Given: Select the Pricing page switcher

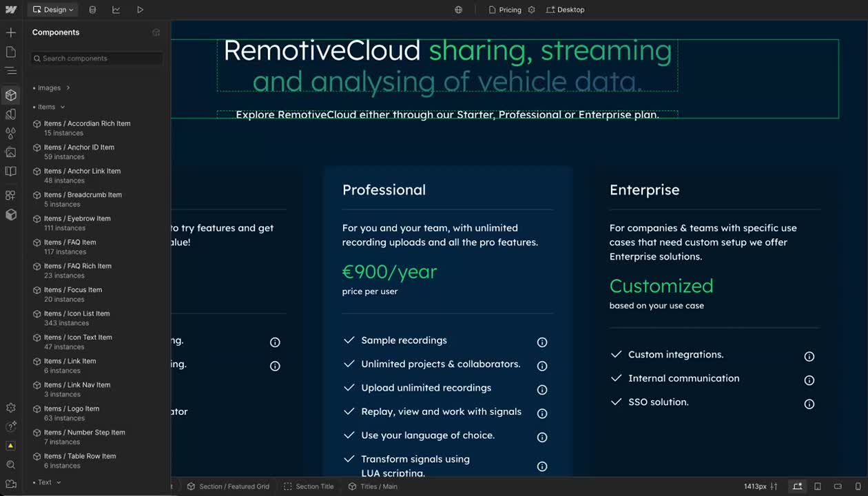Looking at the screenshot, I should point(505,10).
